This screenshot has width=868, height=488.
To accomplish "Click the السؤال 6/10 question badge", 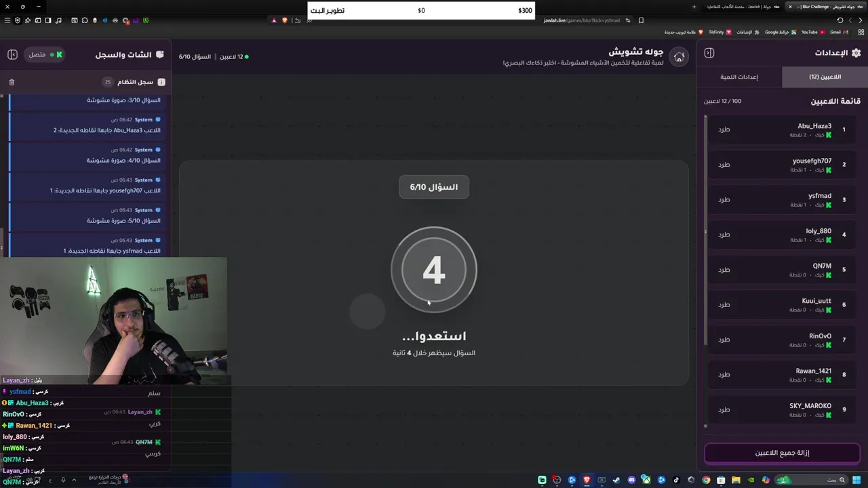I will 434,187.
